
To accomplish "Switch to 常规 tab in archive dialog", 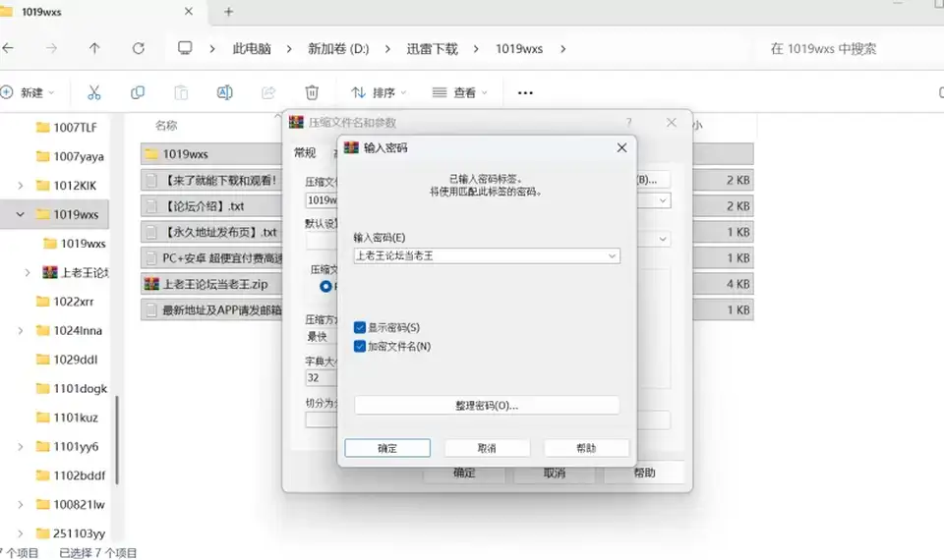I will [305, 153].
